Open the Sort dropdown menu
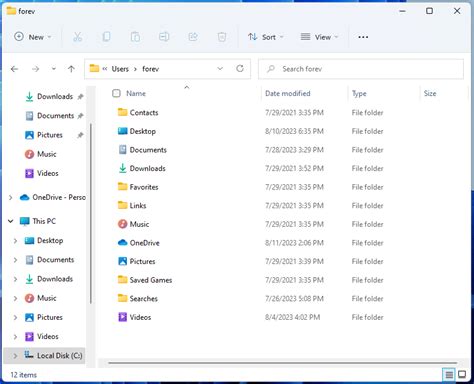 tap(266, 37)
